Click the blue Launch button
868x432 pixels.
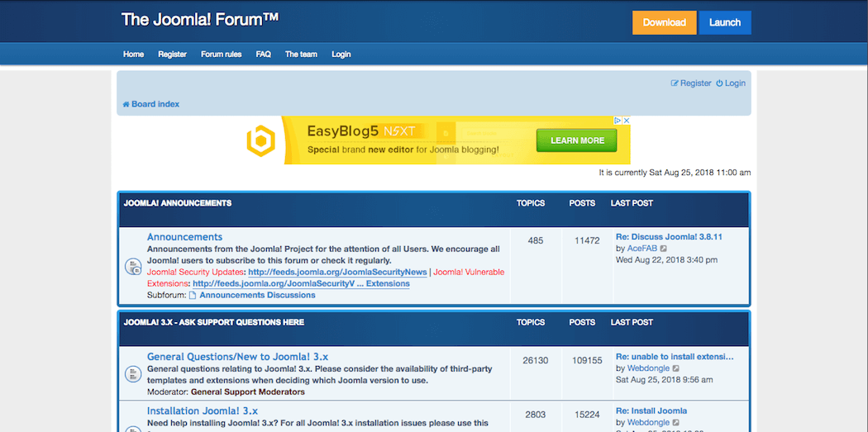[x=725, y=22]
